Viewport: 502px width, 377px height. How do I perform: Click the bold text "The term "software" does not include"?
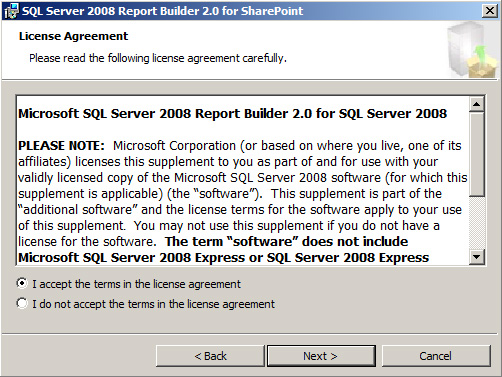(x=287, y=241)
